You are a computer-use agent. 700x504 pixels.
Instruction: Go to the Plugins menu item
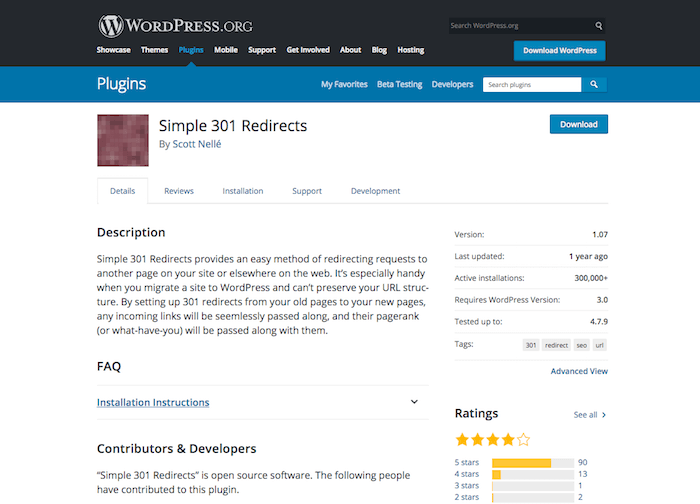pyautogui.click(x=191, y=50)
